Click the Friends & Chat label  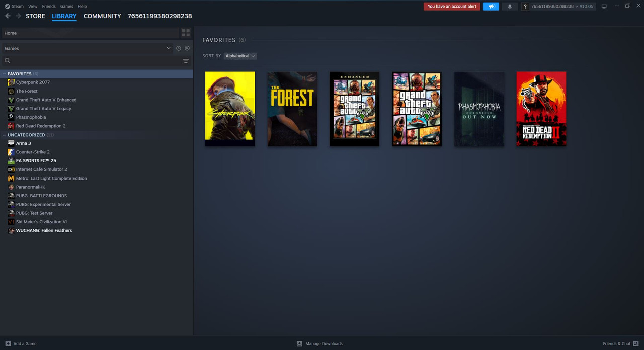(616, 343)
